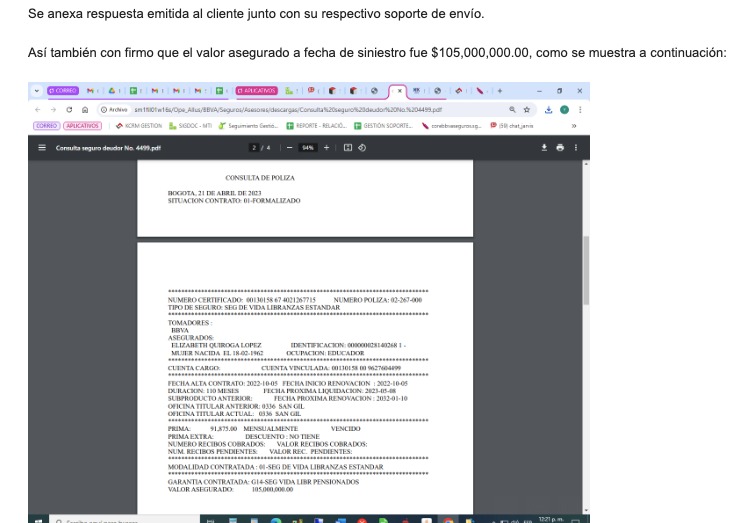The height and width of the screenshot is (523, 742).
Task: Click the 94% zoom level field
Action: coord(308,148)
